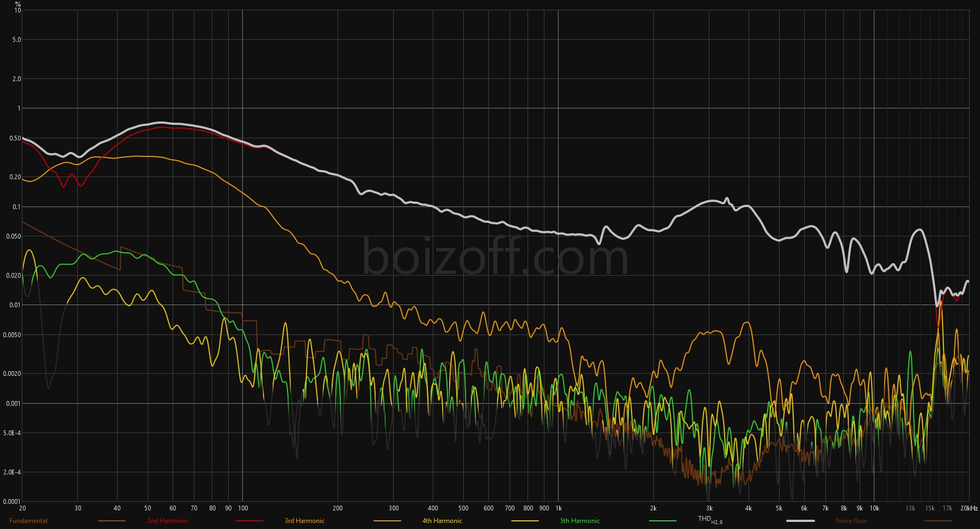Click the 4th Harmonic legend label
The image size is (980, 529).
tap(442, 521)
